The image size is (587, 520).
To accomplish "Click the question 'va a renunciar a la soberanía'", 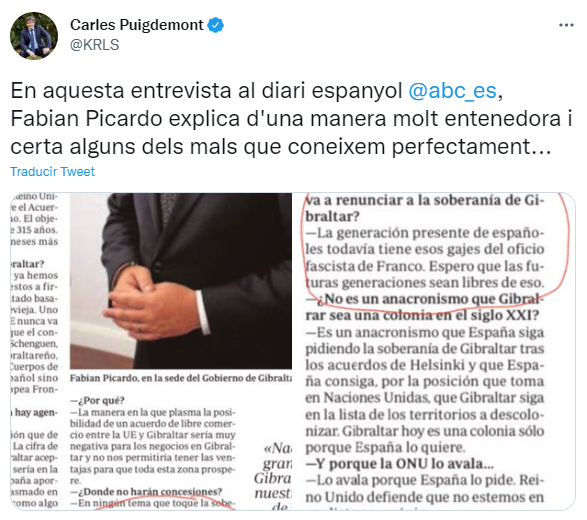I will tap(425, 208).
